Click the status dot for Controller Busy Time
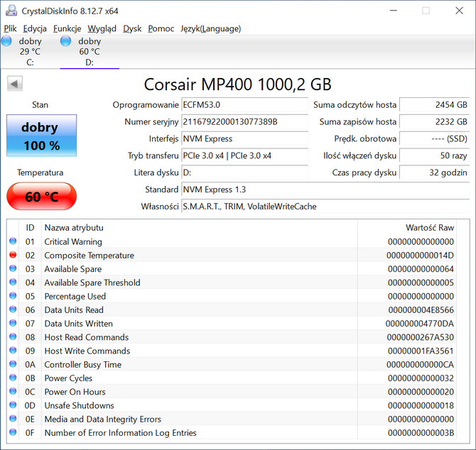Viewport: 476px width, 450px height. point(13,364)
